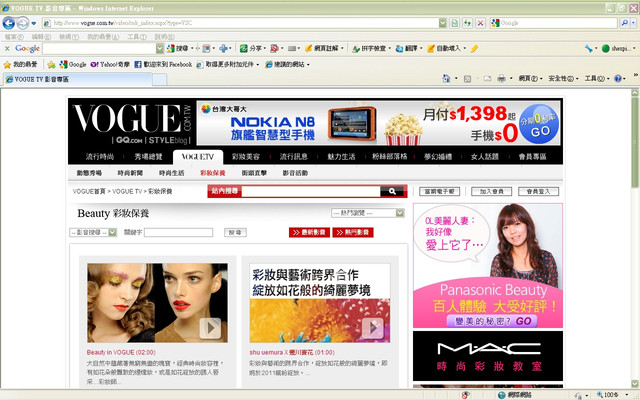The image size is (640, 400).
Task: Click the Home icon in command bar
Action: [446, 78]
